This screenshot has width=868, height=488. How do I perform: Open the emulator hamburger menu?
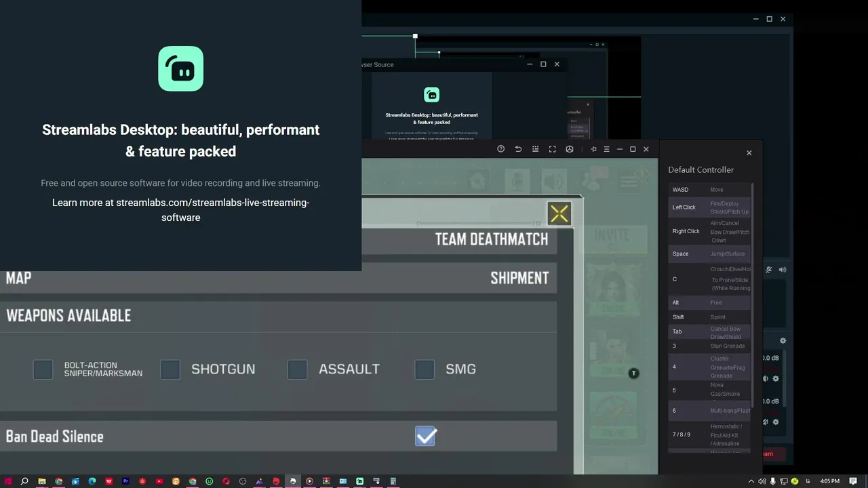point(606,149)
